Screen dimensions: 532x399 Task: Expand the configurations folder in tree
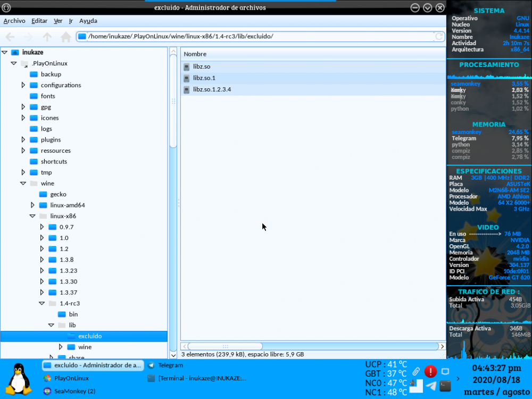[x=23, y=85]
